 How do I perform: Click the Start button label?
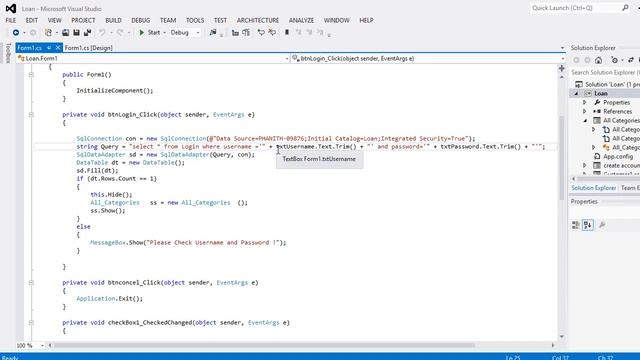coord(154,33)
